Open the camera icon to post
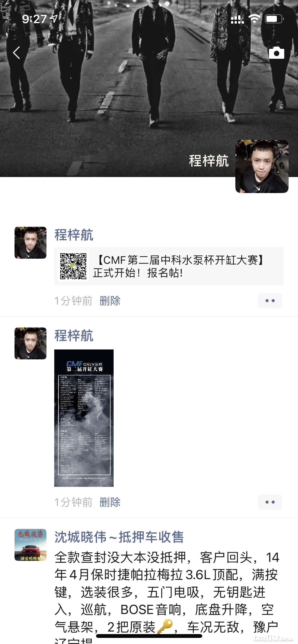 [x=276, y=53]
